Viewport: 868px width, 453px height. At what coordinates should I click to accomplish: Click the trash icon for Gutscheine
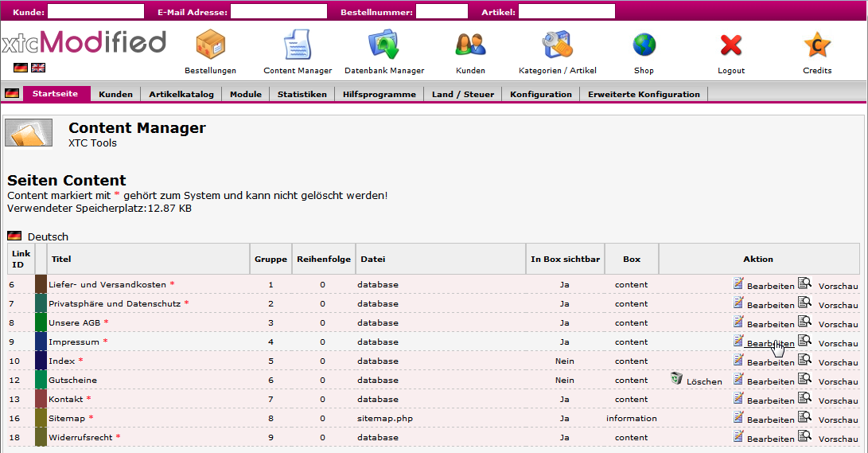click(676, 378)
